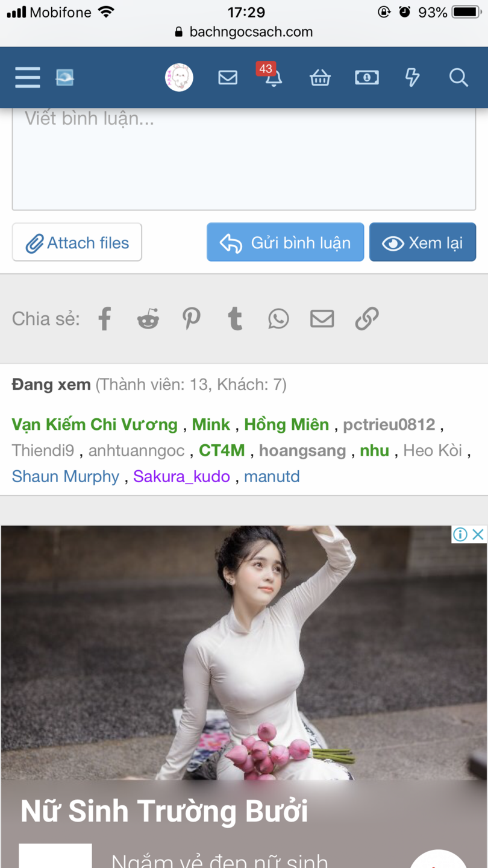Image resolution: width=488 pixels, height=868 pixels.
Task: Focus the Viết bình luận text box
Action: click(243, 160)
